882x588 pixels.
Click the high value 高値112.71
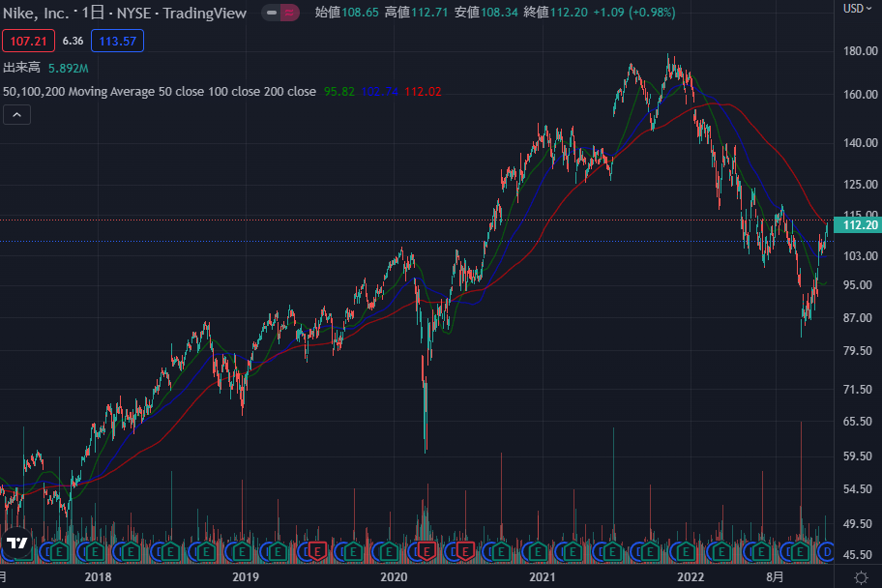[x=416, y=13]
